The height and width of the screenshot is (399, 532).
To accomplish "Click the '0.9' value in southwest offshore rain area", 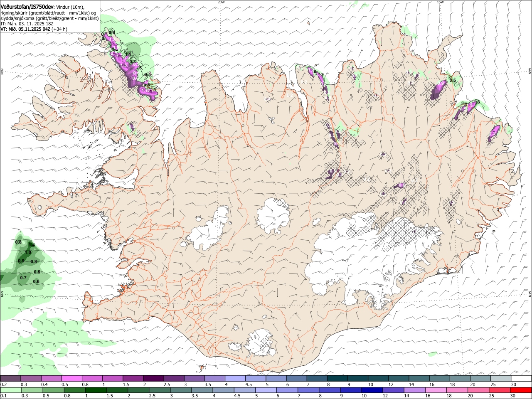I will [x=22, y=261].
